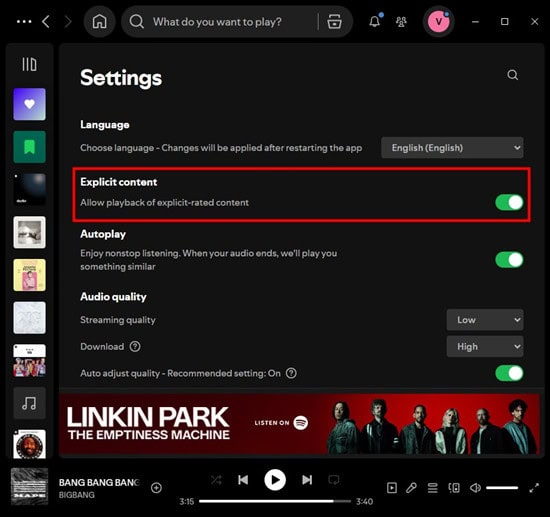Go back with the left arrow
The width and height of the screenshot is (550, 517).
[46, 22]
